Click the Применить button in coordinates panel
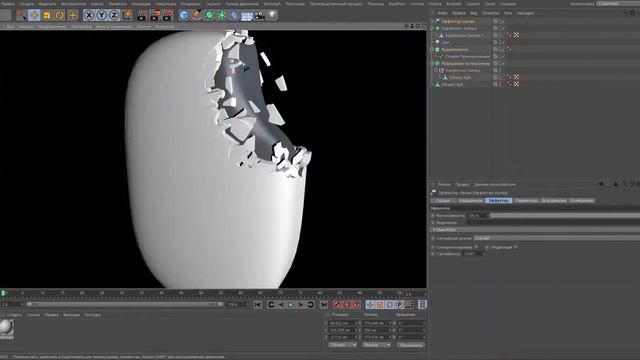Viewport: 640px width, 360px height. click(411, 345)
